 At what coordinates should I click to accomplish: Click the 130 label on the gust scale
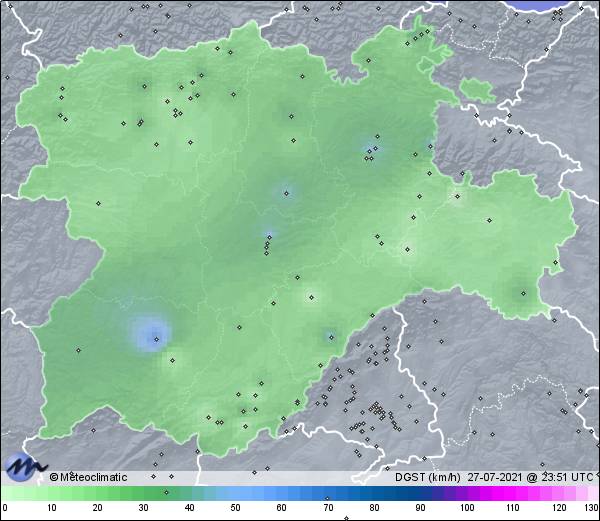[592, 508]
